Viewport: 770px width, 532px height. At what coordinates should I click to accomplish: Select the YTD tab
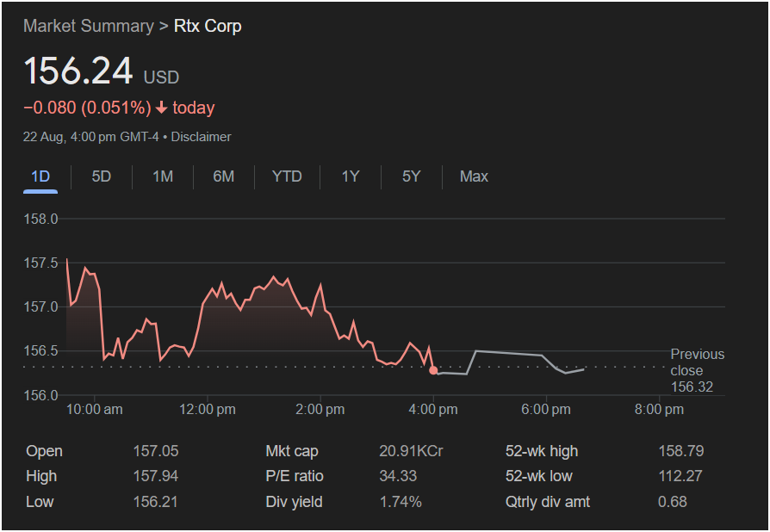pos(287,176)
